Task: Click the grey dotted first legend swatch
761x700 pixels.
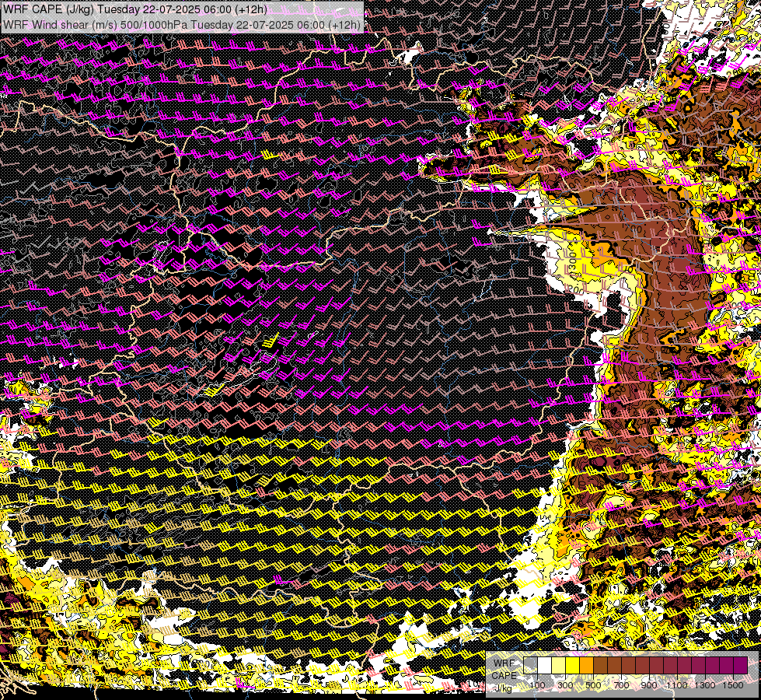Action: pyautogui.click(x=530, y=665)
